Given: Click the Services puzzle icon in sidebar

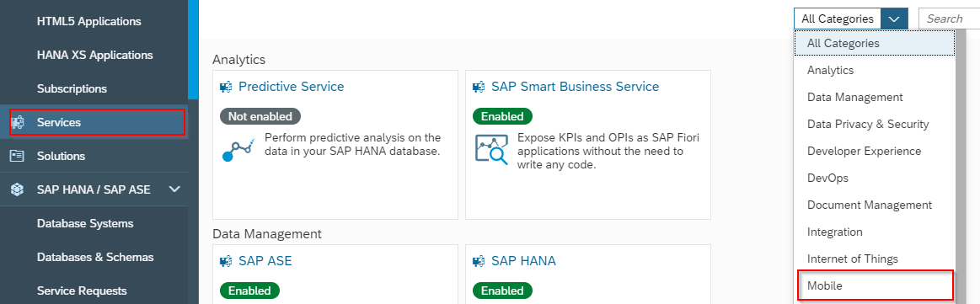Looking at the screenshot, I should pyautogui.click(x=18, y=122).
